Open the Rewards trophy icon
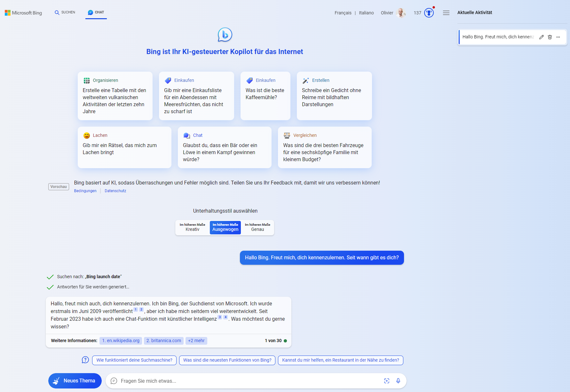 pyautogui.click(x=429, y=13)
